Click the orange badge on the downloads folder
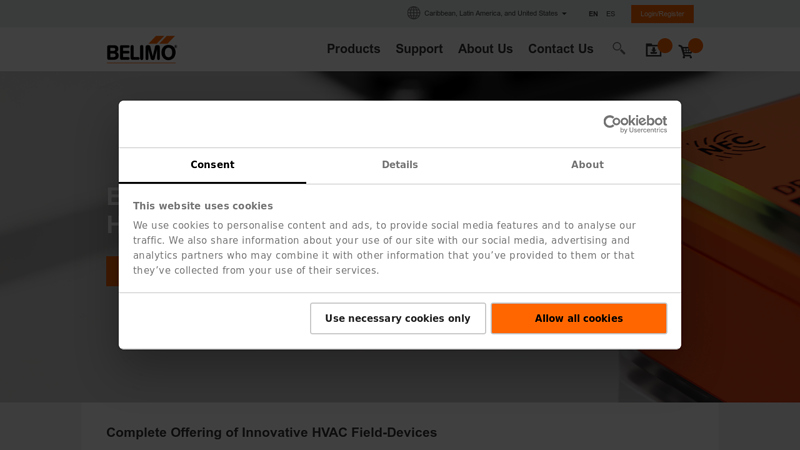800x450 pixels. 664,45
